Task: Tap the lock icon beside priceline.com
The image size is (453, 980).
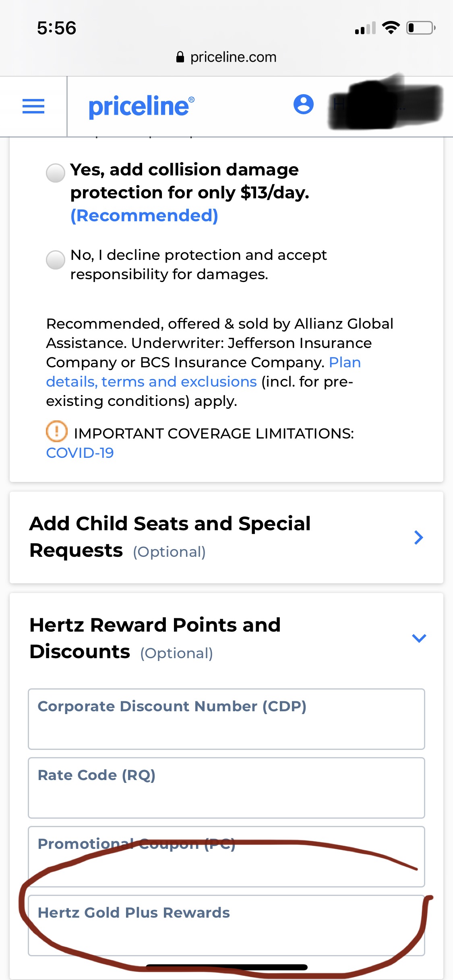Action: coord(180,57)
